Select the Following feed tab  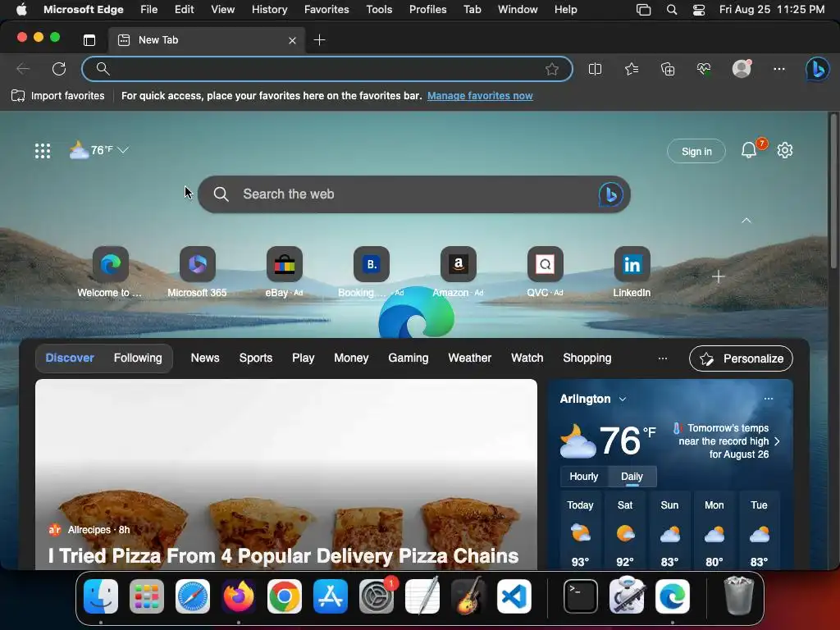point(138,358)
